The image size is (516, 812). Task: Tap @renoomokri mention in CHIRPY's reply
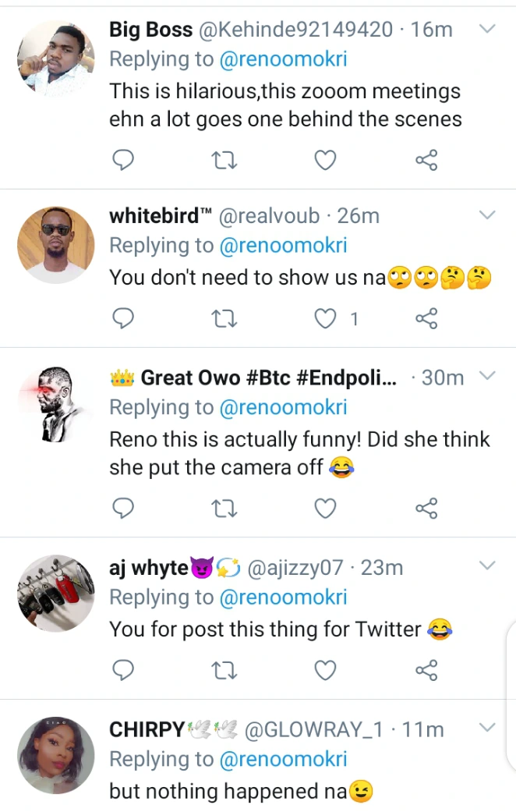point(282,759)
